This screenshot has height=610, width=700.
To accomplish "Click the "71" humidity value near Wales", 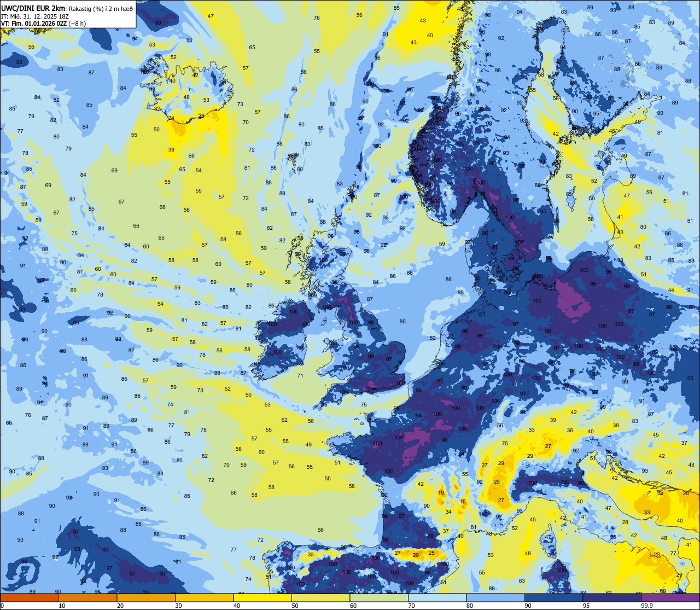I will (x=300, y=375).
